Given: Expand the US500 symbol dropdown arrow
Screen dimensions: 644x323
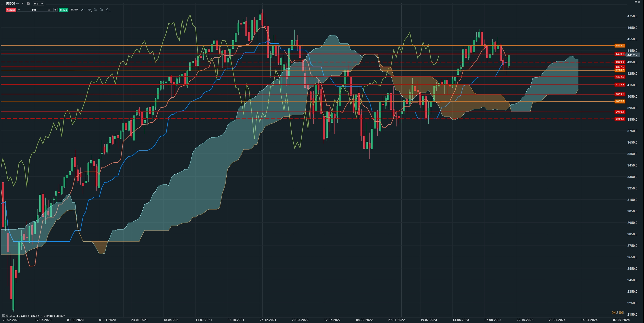Looking at the screenshot, I should (23, 4).
